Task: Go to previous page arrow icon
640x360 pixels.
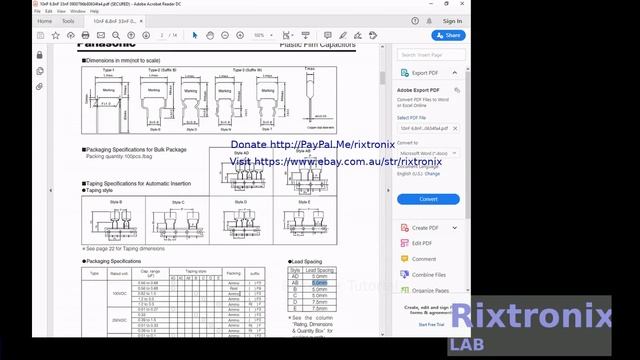Action: [x=131, y=36]
